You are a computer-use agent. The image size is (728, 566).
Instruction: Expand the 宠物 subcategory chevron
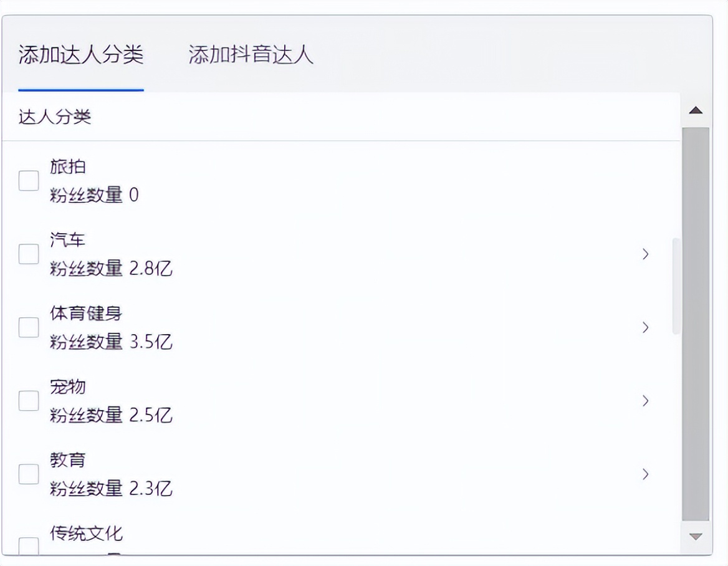(644, 401)
